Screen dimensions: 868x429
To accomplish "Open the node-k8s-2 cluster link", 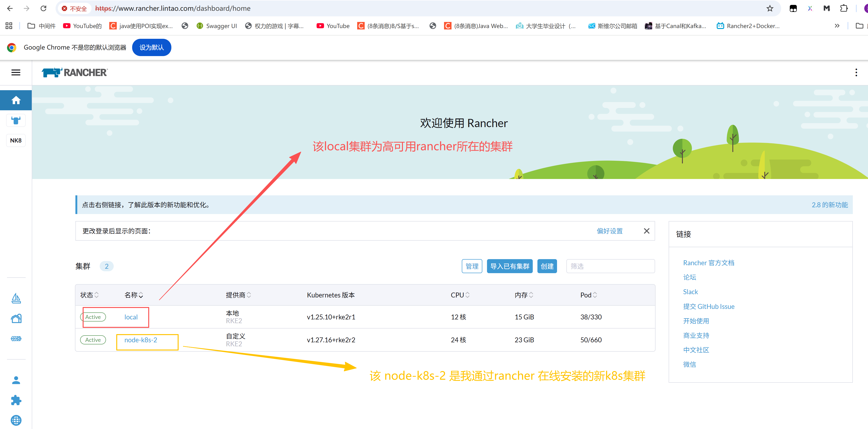I will (141, 340).
